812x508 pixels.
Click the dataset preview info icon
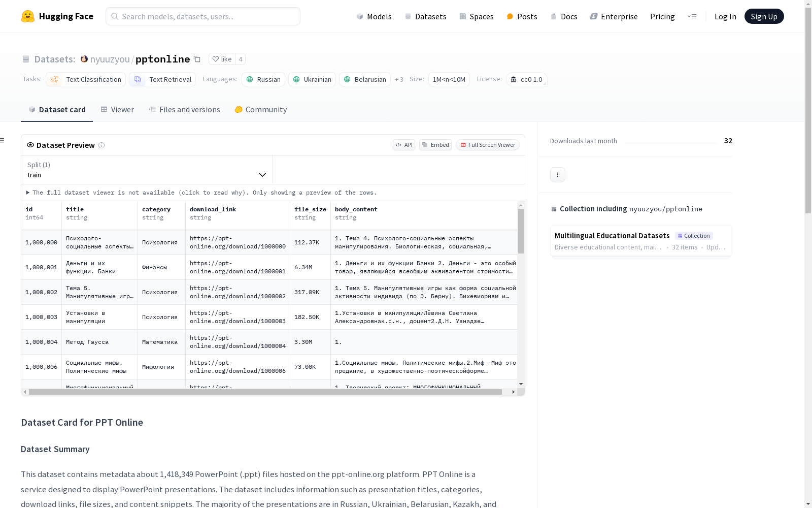coord(101,145)
